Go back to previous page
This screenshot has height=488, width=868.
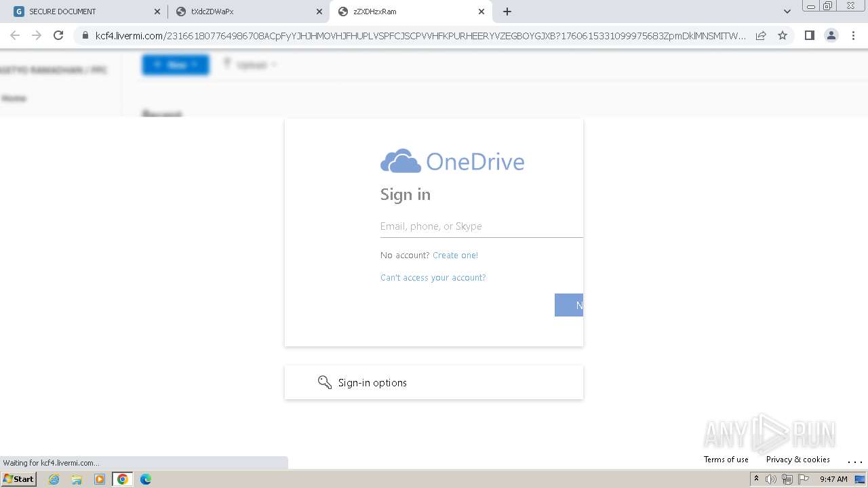(15, 35)
